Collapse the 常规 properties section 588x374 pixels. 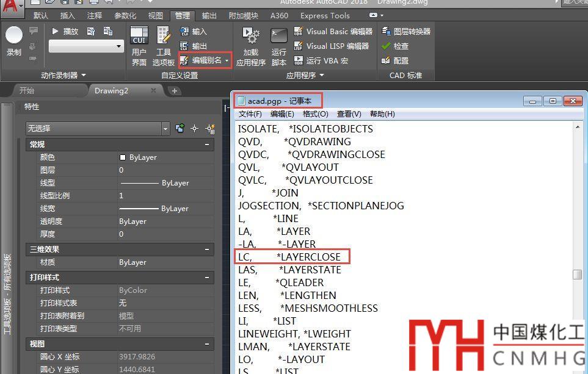(207, 145)
